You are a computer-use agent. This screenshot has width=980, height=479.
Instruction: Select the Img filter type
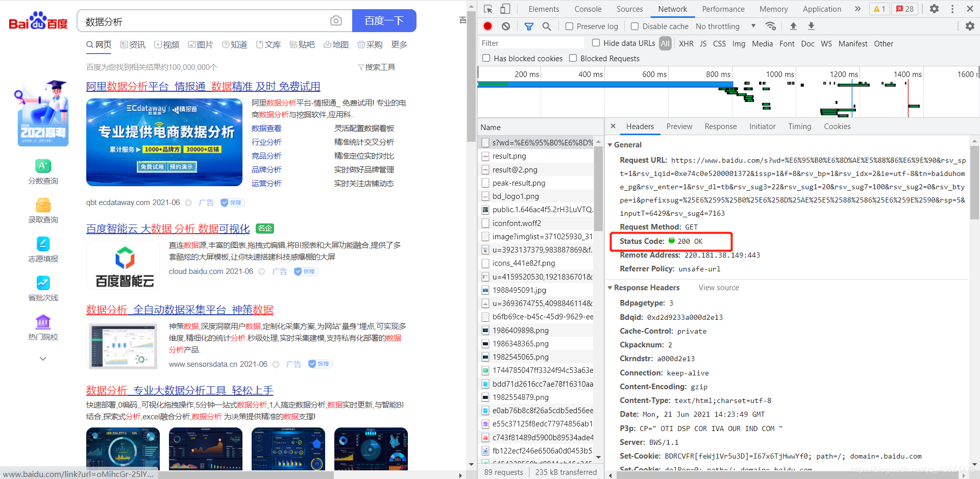(x=739, y=43)
